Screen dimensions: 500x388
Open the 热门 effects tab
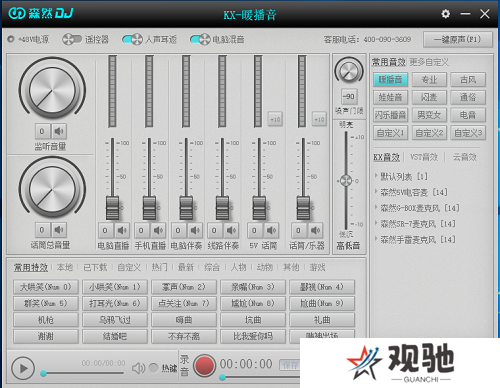(x=160, y=267)
